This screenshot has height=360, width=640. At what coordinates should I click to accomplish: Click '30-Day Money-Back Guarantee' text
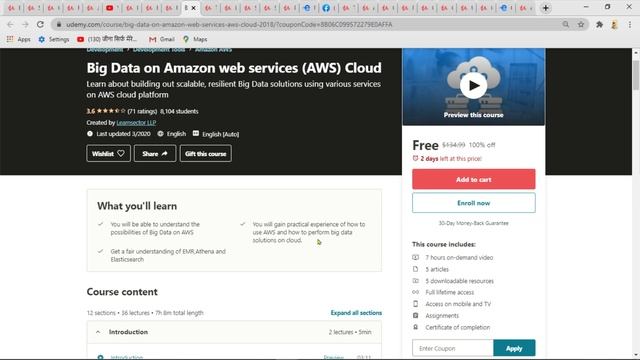[473, 223]
